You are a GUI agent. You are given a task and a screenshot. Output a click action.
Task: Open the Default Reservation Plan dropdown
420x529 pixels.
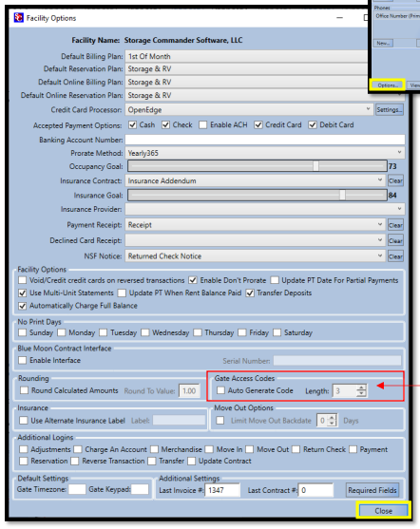(246, 68)
